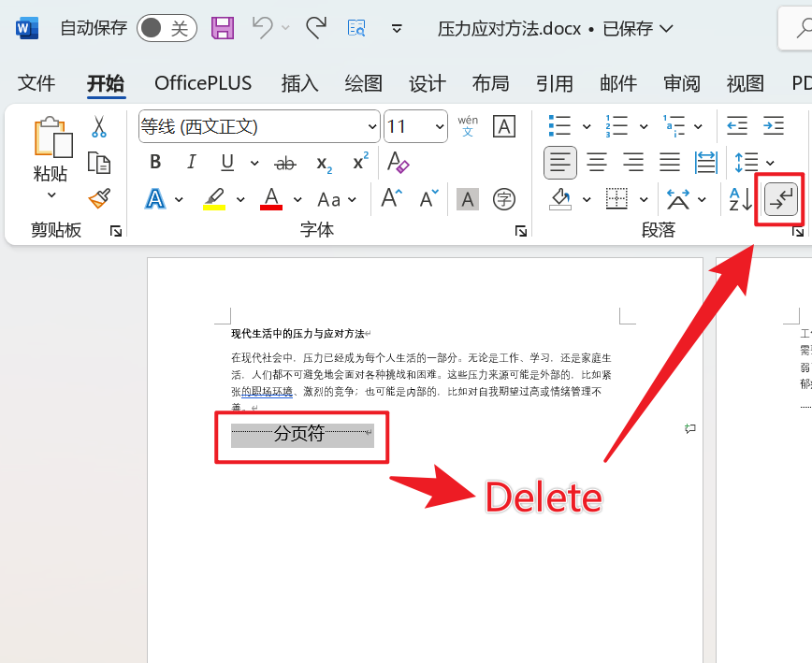Toggle italic formatting
The height and width of the screenshot is (663, 812).
click(x=191, y=162)
